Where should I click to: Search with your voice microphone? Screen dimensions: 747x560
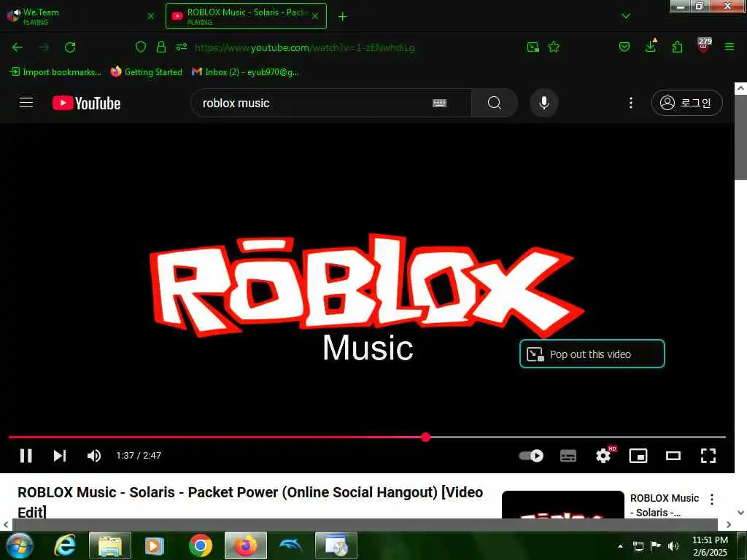(543, 103)
